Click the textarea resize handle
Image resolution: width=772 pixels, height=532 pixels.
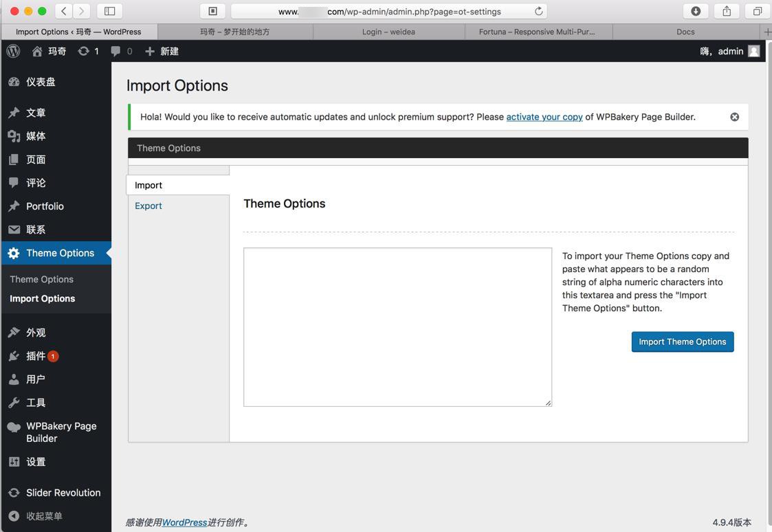click(x=548, y=403)
